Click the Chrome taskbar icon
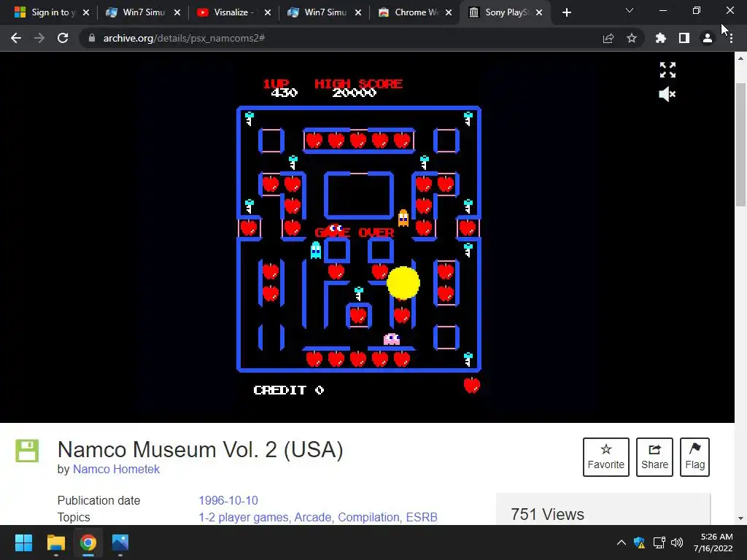 point(88,542)
